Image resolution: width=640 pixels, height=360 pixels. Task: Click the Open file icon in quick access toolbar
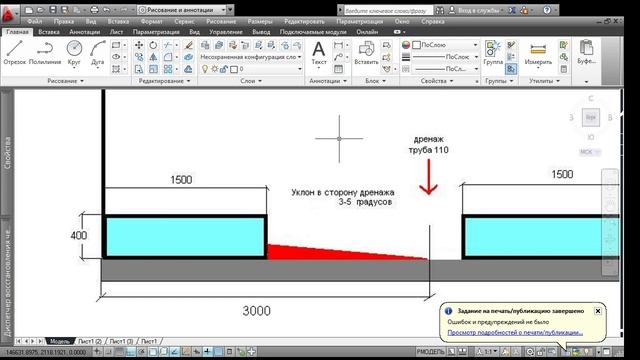(x=40, y=10)
